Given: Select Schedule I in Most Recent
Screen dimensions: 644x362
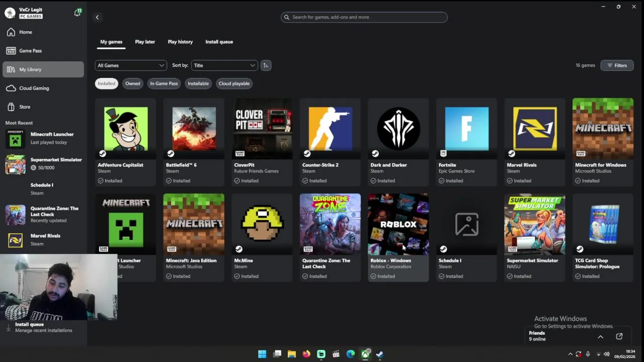Looking at the screenshot, I should pos(43,189).
